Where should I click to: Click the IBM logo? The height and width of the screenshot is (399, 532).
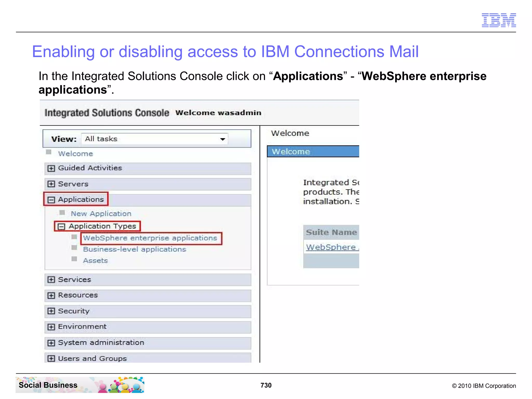point(499,20)
